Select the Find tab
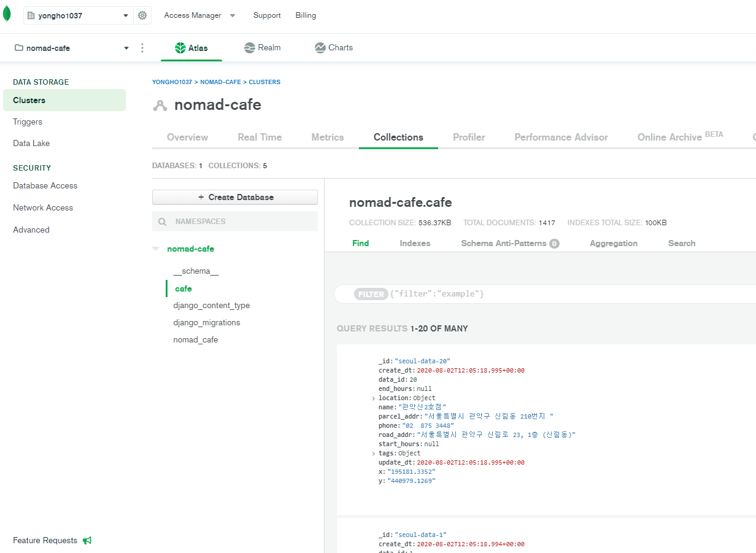The height and width of the screenshot is (553, 756). tap(361, 243)
